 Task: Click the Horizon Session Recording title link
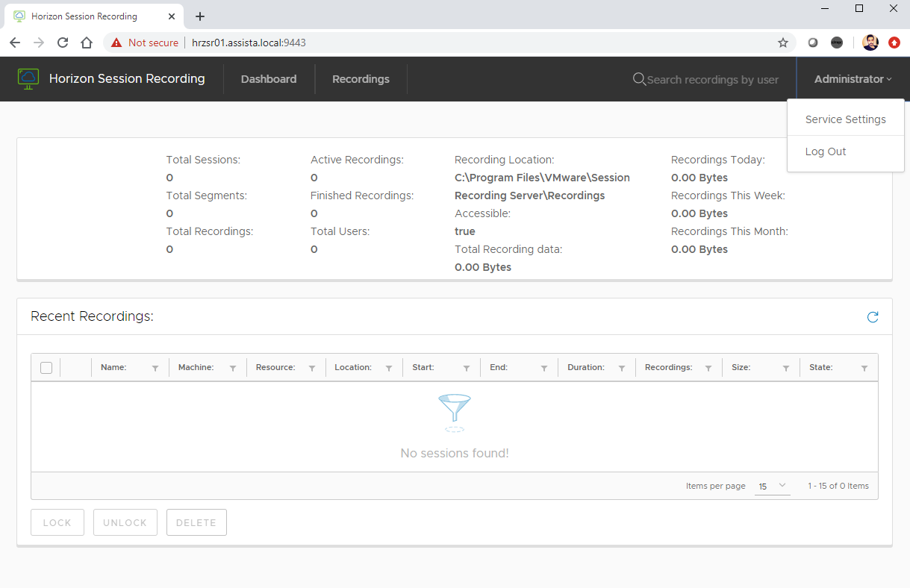[127, 78]
